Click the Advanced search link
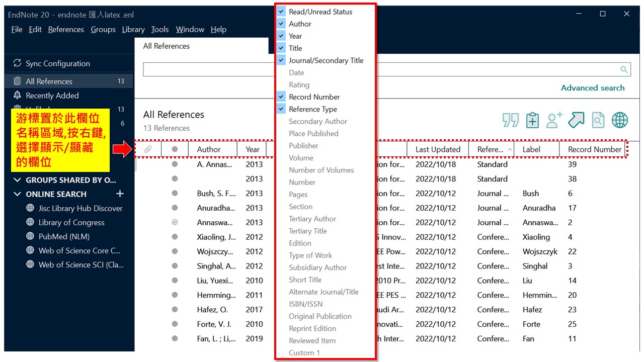Viewport: 644px width, 362px height. 593,87
